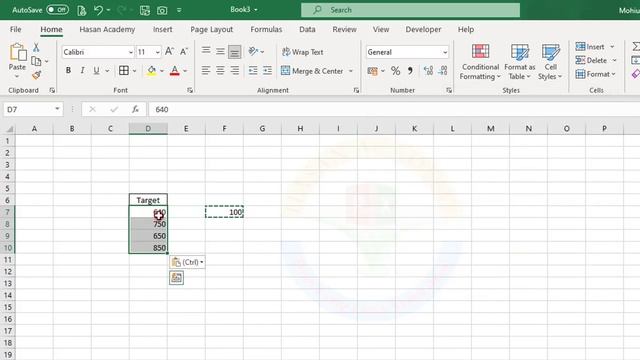
Task: Toggle Italic formatting
Action: click(82, 71)
